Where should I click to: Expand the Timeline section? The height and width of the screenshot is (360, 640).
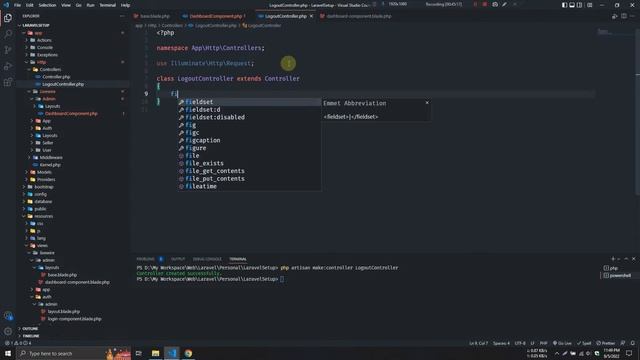point(31,336)
